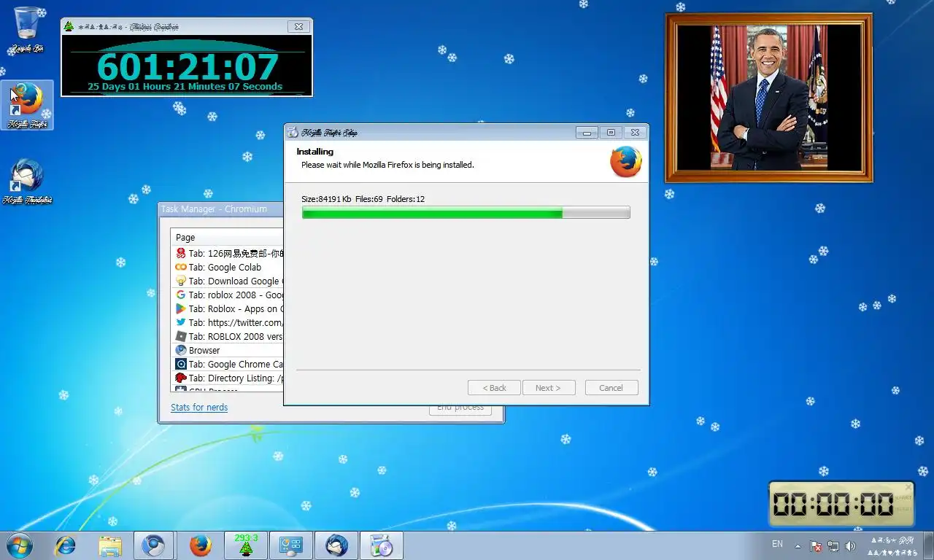Close the Mozilla Firefox Setup window

point(635,132)
